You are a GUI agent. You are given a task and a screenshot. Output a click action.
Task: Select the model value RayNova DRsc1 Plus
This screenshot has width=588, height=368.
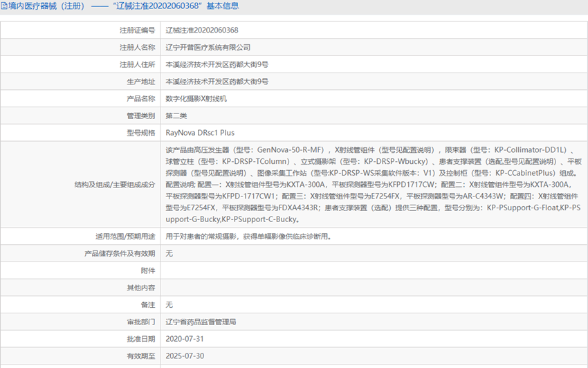coord(200,133)
